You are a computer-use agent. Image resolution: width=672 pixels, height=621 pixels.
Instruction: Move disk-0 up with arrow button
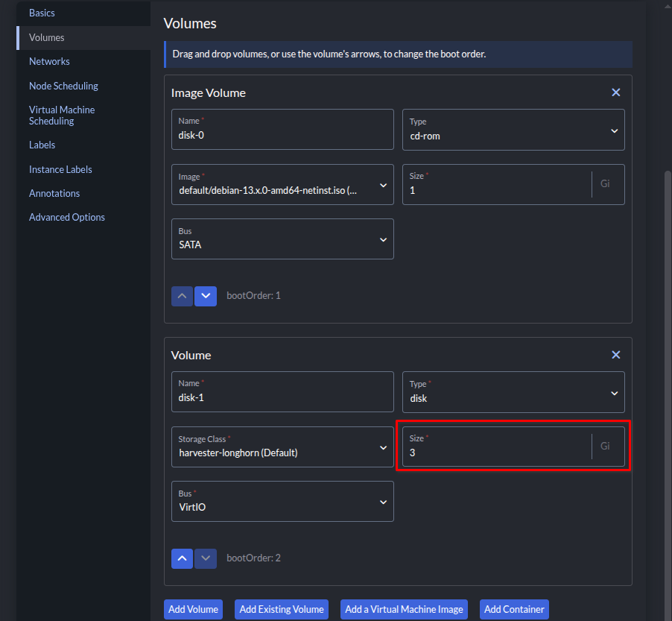[183, 296]
